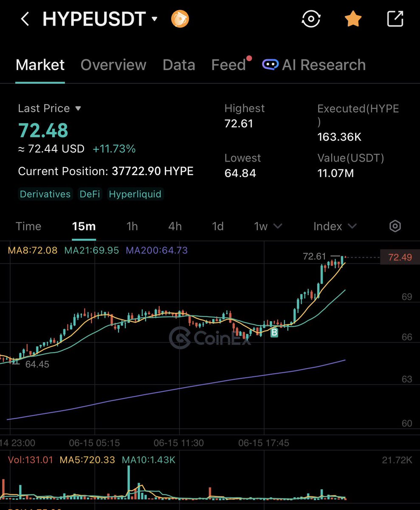The width and height of the screenshot is (420, 510).
Task: Switch to the Overview tab
Action: (x=113, y=65)
